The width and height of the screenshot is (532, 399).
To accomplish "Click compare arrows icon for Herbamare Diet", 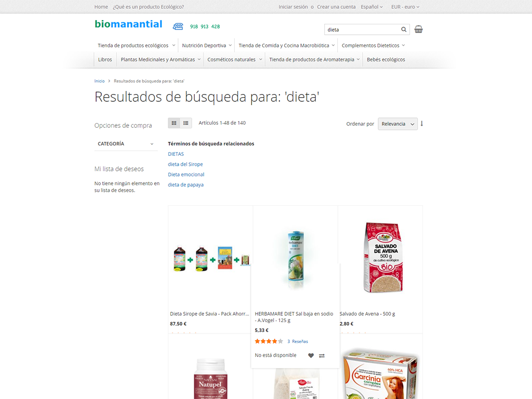I will click(322, 355).
